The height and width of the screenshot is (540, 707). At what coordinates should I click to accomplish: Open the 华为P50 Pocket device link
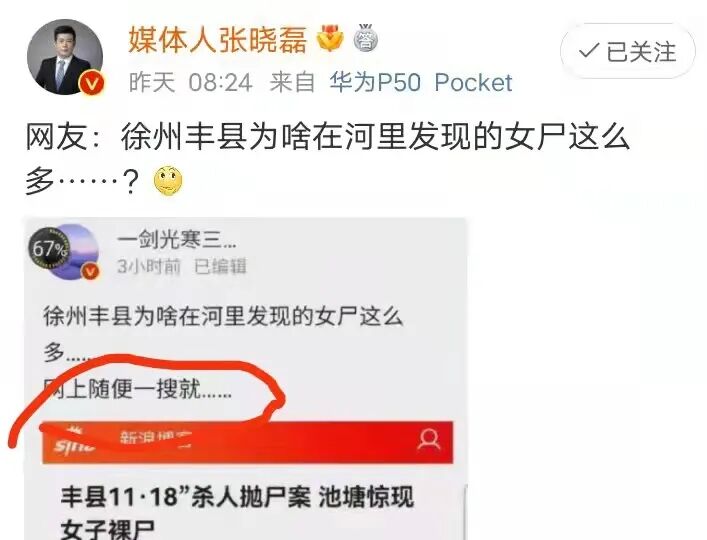pyautogui.click(x=421, y=82)
